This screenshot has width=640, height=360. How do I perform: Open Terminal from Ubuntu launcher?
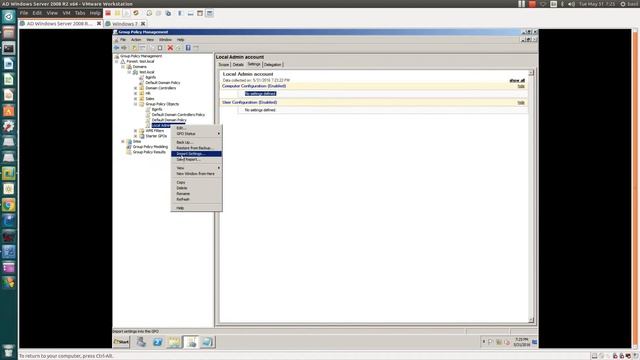pos(9,49)
